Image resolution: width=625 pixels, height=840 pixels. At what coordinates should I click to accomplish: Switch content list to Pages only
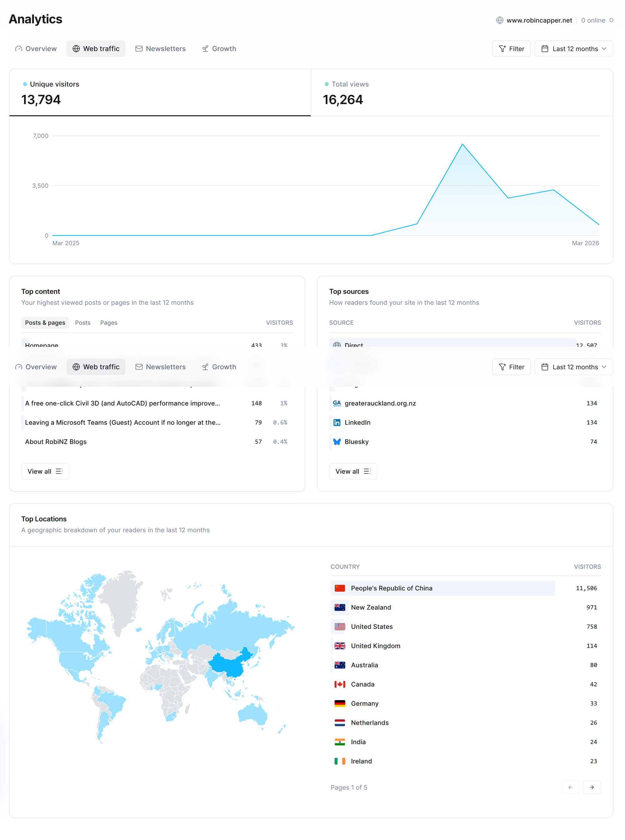pos(108,323)
